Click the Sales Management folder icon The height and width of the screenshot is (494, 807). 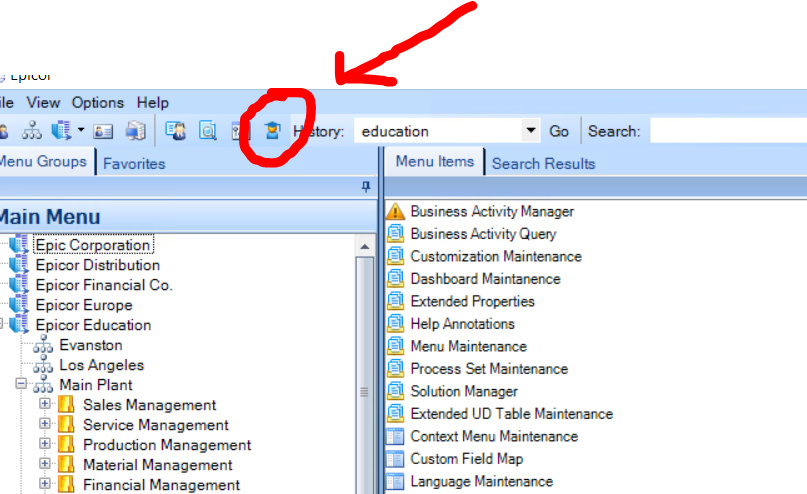click(66, 405)
